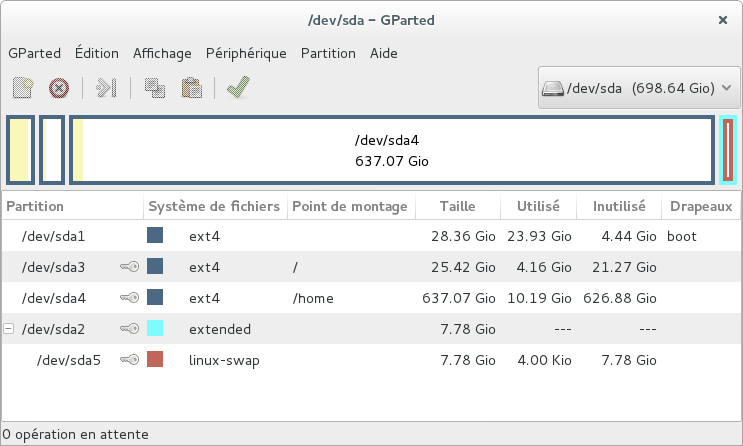Click the key icon beside /dev/sda4
Screen dimensions: 743x446
pyautogui.click(x=129, y=298)
